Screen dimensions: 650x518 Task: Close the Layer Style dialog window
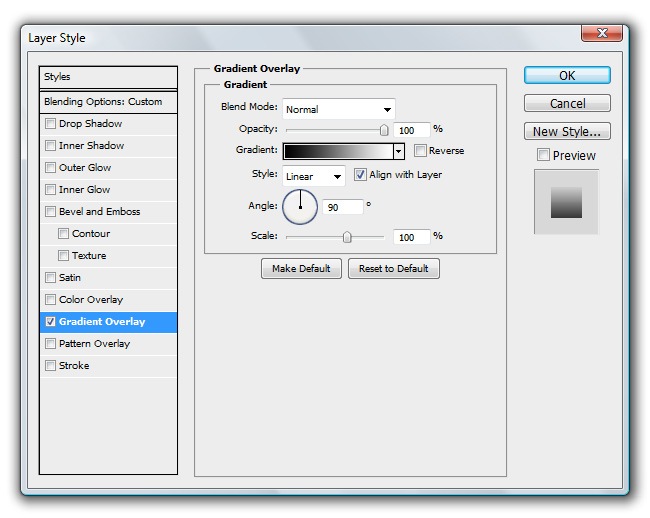(602, 33)
